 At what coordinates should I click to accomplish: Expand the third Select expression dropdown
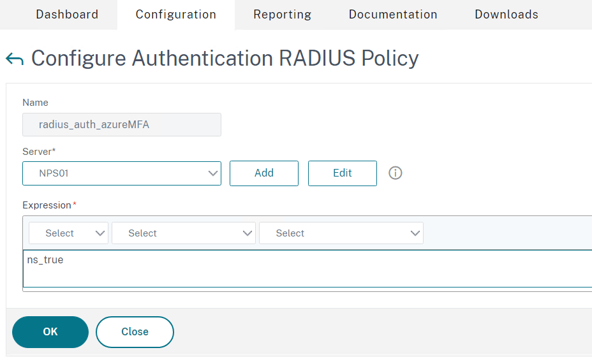[x=341, y=233]
